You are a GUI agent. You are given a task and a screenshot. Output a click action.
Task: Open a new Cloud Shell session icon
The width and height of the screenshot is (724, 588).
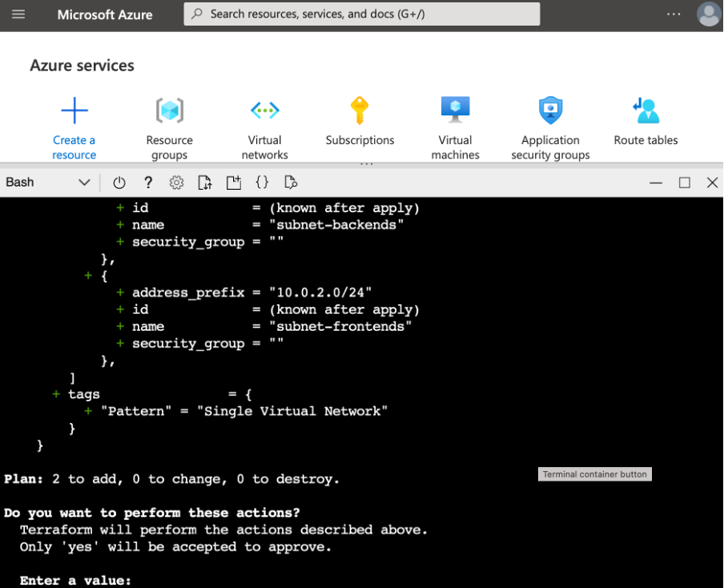pyautogui.click(x=234, y=183)
